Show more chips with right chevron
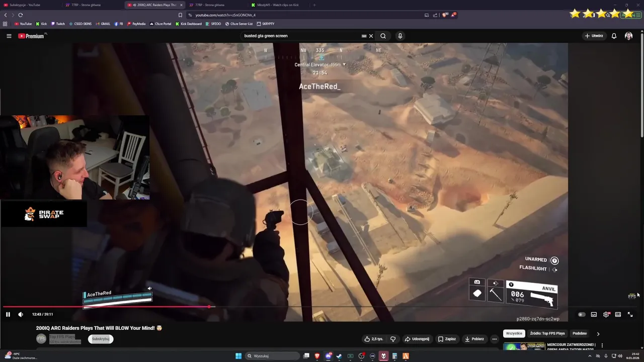The height and width of the screenshot is (362, 644). 598,333
